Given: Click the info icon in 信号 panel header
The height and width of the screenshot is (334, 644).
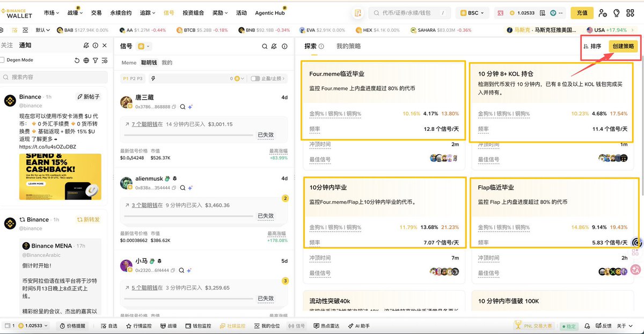Looking at the screenshot, I should [x=284, y=47].
